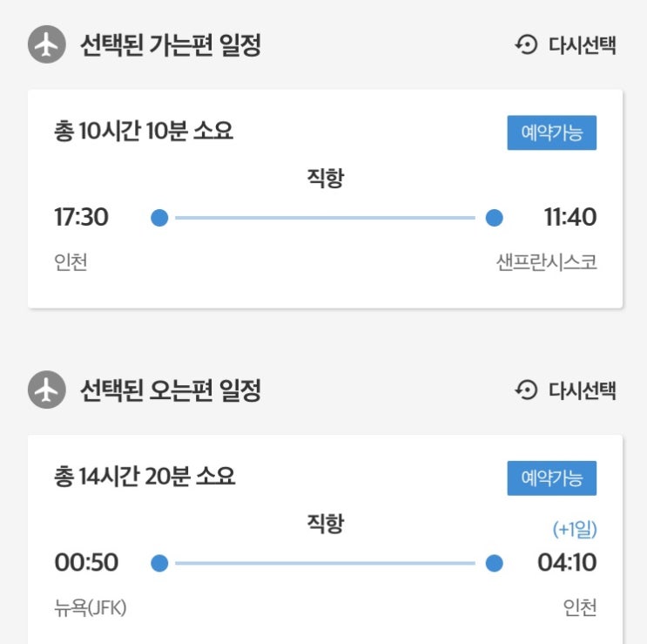This screenshot has width=647, height=644.
Task: Click the arrival dot next to 11:40
Action: pyautogui.click(x=494, y=218)
